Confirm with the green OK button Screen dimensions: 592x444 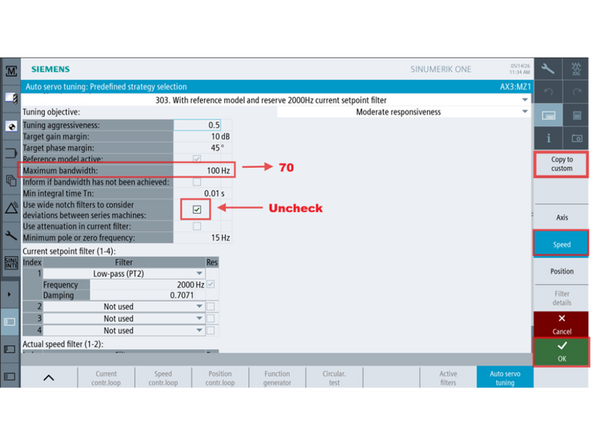click(x=561, y=352)
